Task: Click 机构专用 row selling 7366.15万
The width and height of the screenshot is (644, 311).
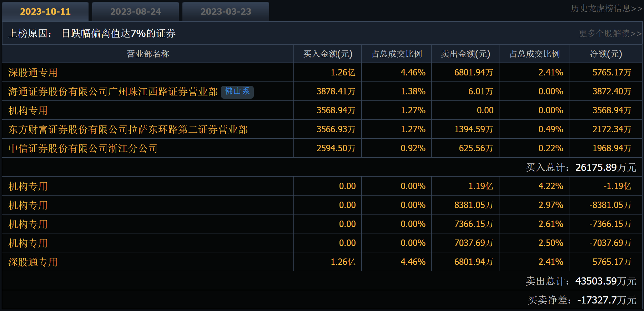Action: click(28, 224)
